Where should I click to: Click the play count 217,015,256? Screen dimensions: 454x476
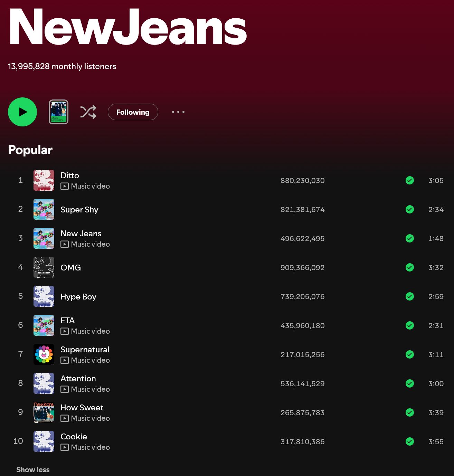coord(303,354)
